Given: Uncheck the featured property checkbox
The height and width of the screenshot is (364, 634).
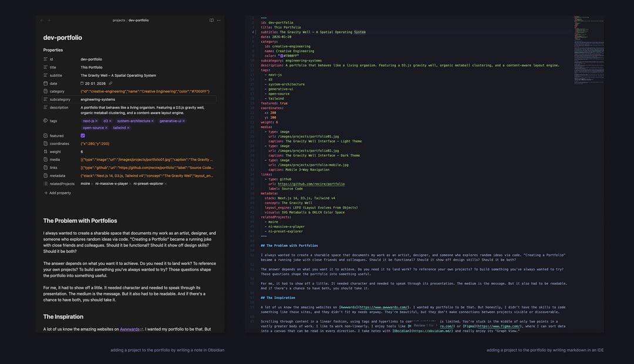Looking at the screenshot, I should click(x=83, y=136).
